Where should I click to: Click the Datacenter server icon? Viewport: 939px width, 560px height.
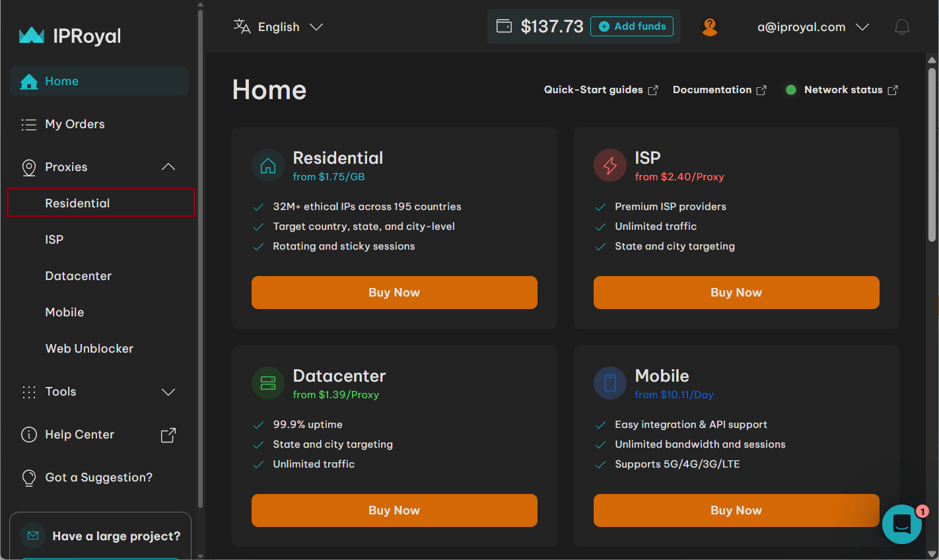pos(268,383)
